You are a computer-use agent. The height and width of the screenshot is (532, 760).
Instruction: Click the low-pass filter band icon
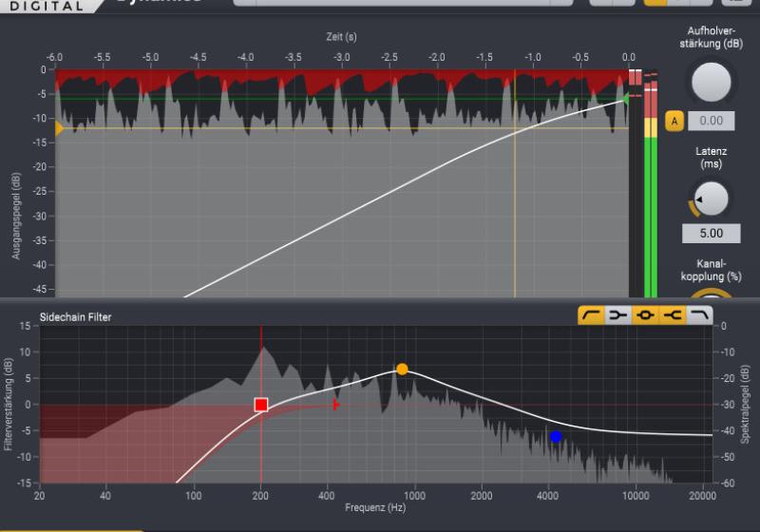point(699,315)
